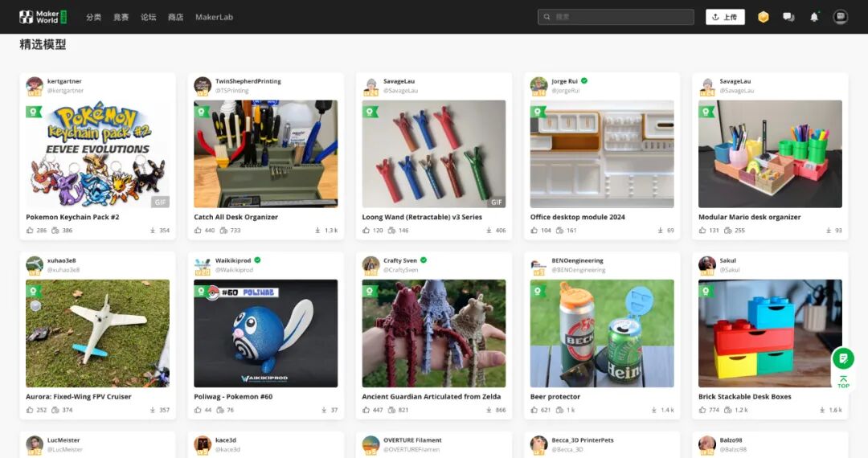Open Brick Stackable Desk Boxes title link
Image resolution: width=868 pixels, height=458 pixels.
coord(744,397)
